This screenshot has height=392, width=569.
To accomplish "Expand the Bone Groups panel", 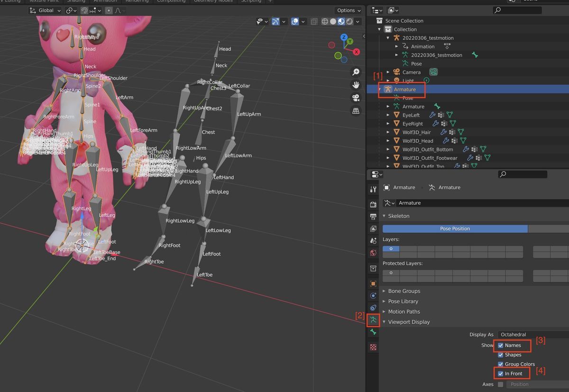I will click(x=403, y=291).
